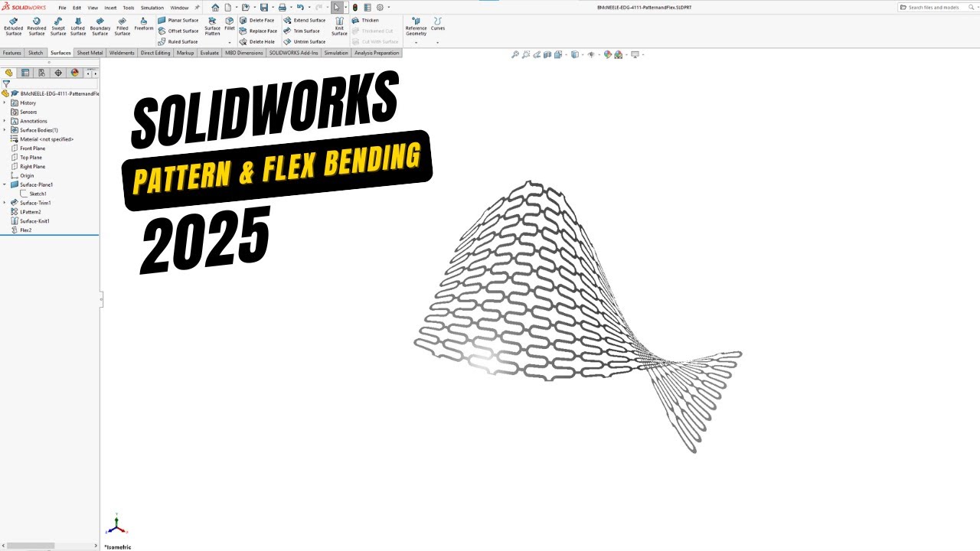This screenshot has height=551, width=980.
Task: Choose the Swept Surface tool
Action: [57, 26]
